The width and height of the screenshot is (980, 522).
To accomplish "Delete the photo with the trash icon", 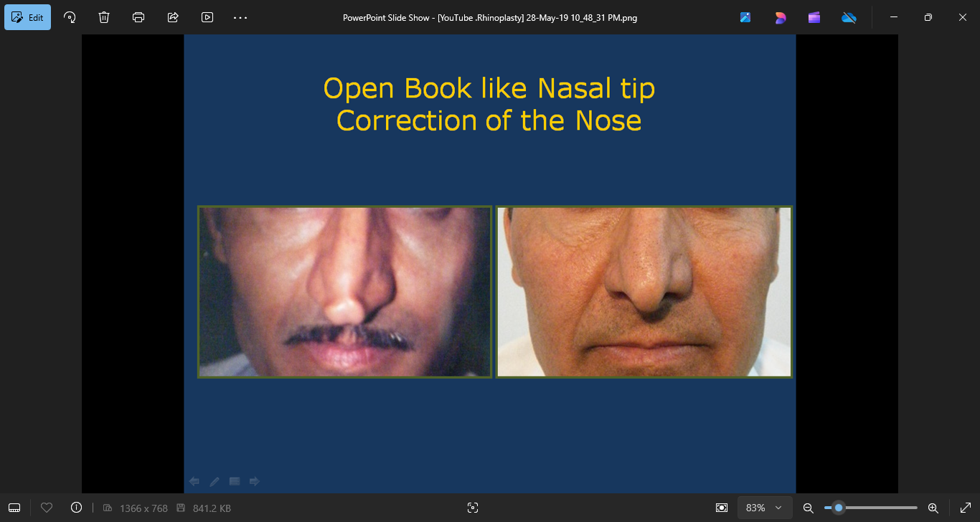I will pos(104,17).
